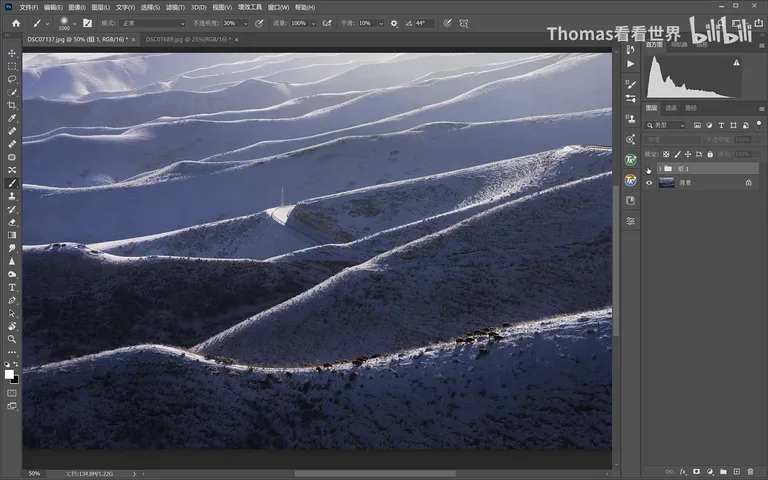Toggle lock position icon
This screenshot has width=768, height=480.
point(688,154)
